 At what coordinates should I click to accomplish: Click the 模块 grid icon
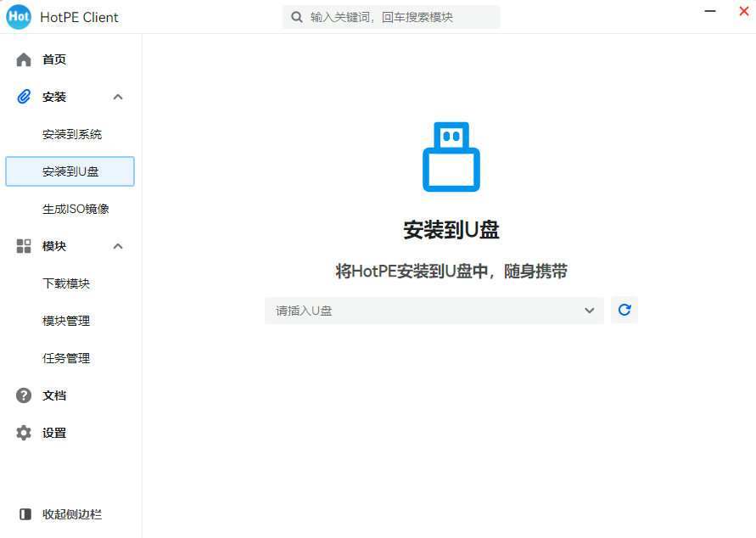(x=24, y=246)
